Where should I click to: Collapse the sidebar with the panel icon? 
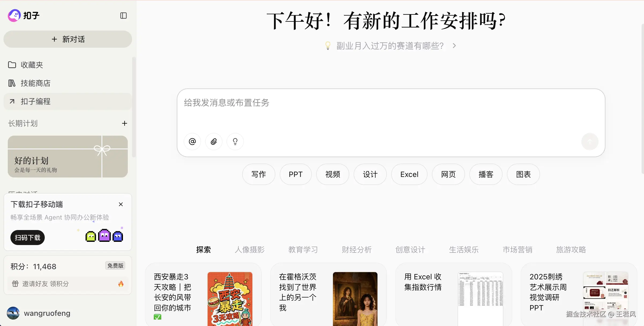(123, 16)
